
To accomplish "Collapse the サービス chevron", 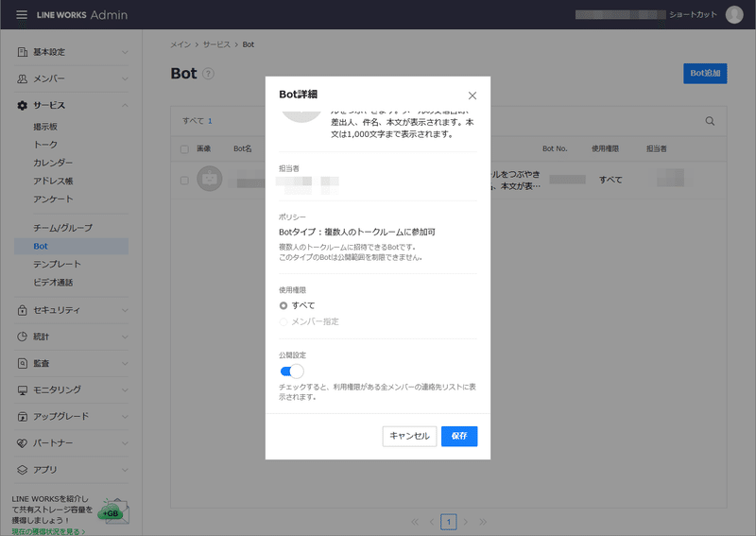I will tap(125, 105).
